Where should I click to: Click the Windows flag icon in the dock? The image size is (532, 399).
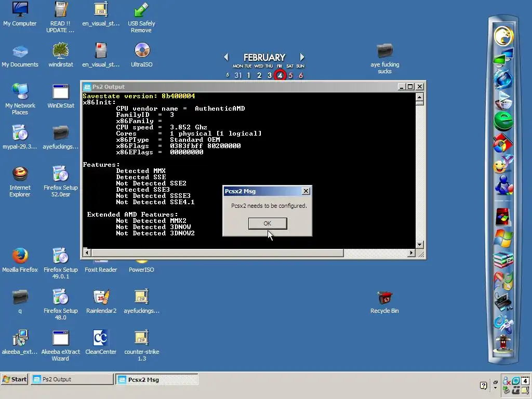[x=503, y=238]
